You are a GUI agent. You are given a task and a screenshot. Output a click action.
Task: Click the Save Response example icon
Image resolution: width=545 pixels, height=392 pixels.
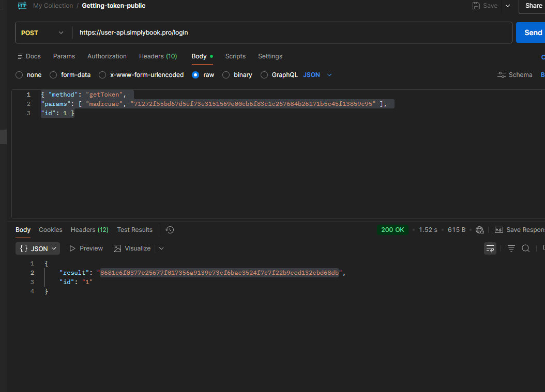click(x=499, y=230)
